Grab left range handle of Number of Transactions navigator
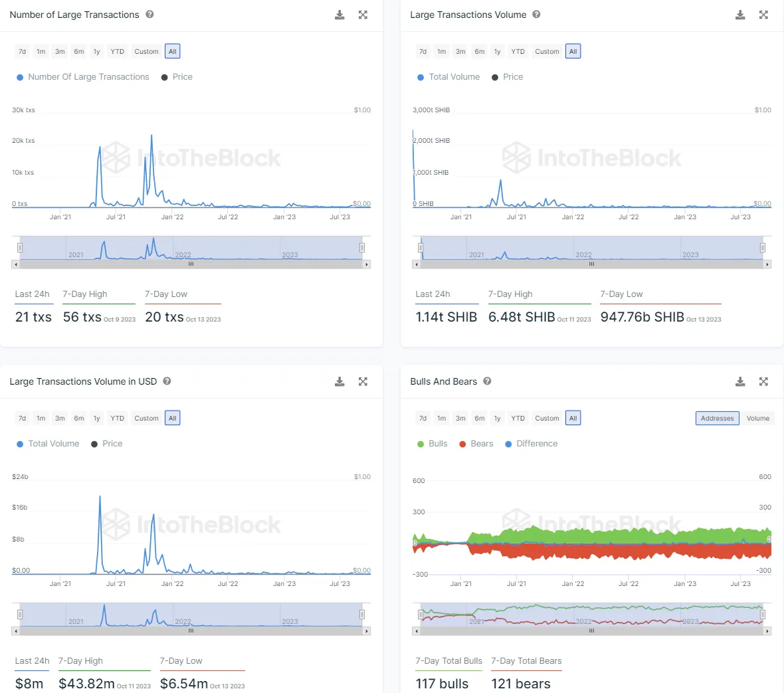Screen dimensions: 784x693 coord(20,248)
